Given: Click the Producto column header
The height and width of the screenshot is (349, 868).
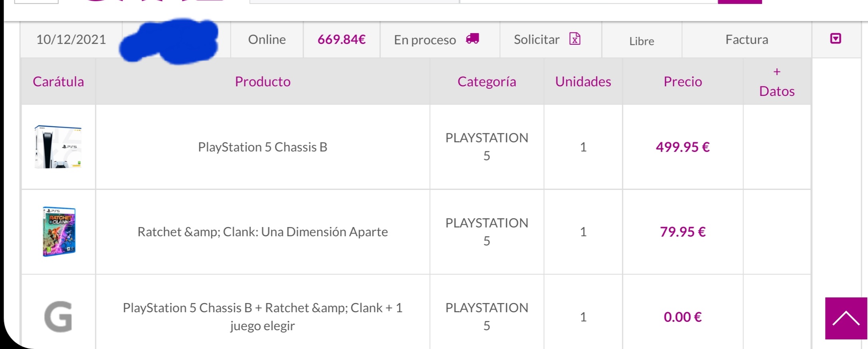Looking at the screenshot, I should point(263,82).
